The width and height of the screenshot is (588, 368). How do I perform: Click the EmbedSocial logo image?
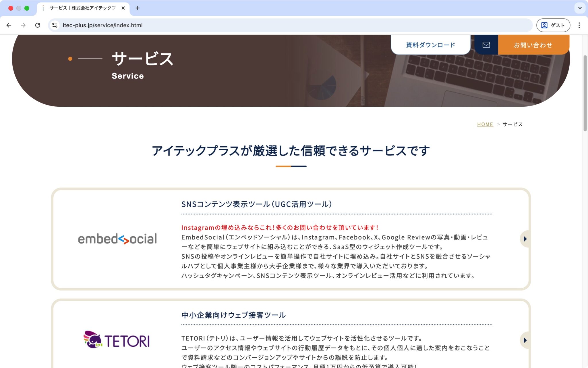pyautogui.click(x=117, y=239)
